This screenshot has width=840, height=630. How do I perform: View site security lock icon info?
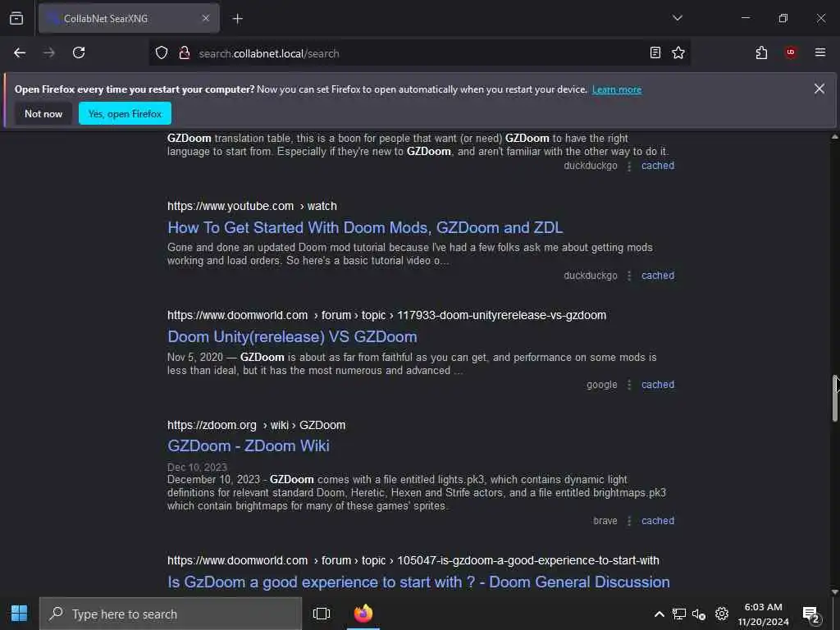click(x=185, y=53)
